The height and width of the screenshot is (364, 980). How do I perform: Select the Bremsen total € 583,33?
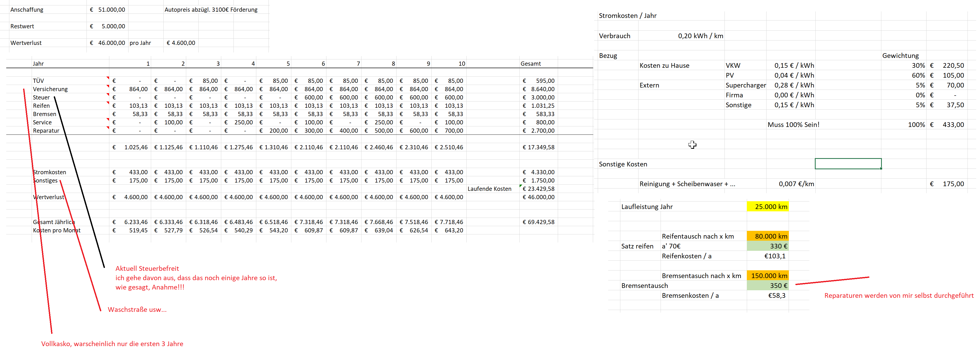coord(539,114)
